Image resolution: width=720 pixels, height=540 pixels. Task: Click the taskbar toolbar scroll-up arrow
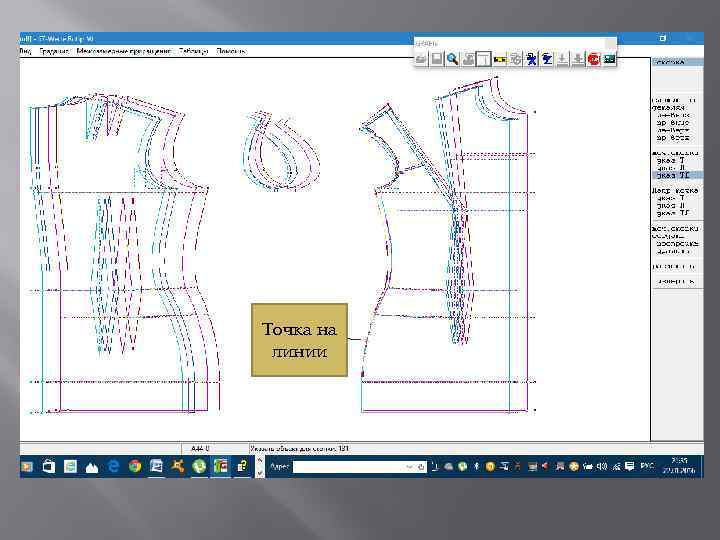259,460
